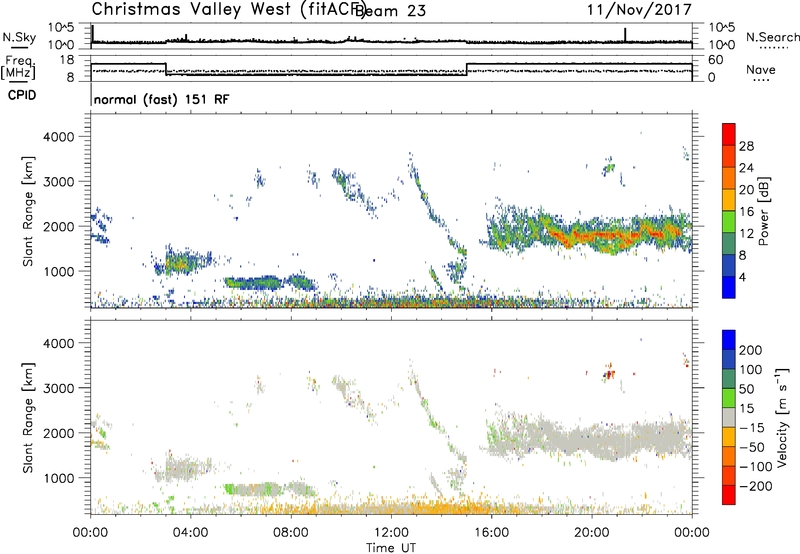Viewport: 800px width, 554px height.
Task: Click the 16:00 time tick label
Action: pos(491,533)
